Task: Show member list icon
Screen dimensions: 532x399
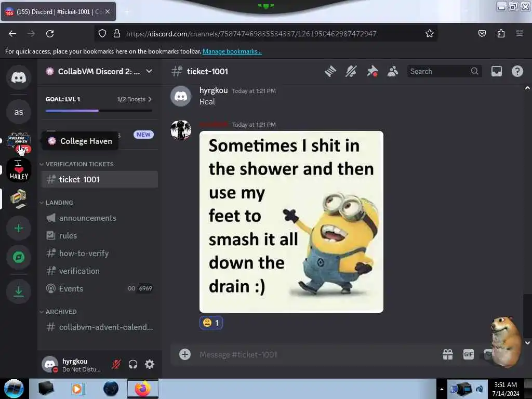Action: [393, 71]
